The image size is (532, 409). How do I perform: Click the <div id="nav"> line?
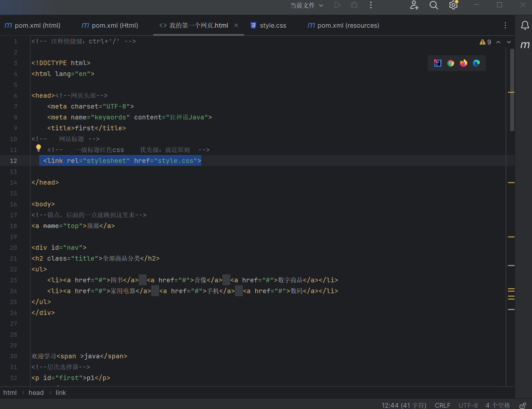59,247
